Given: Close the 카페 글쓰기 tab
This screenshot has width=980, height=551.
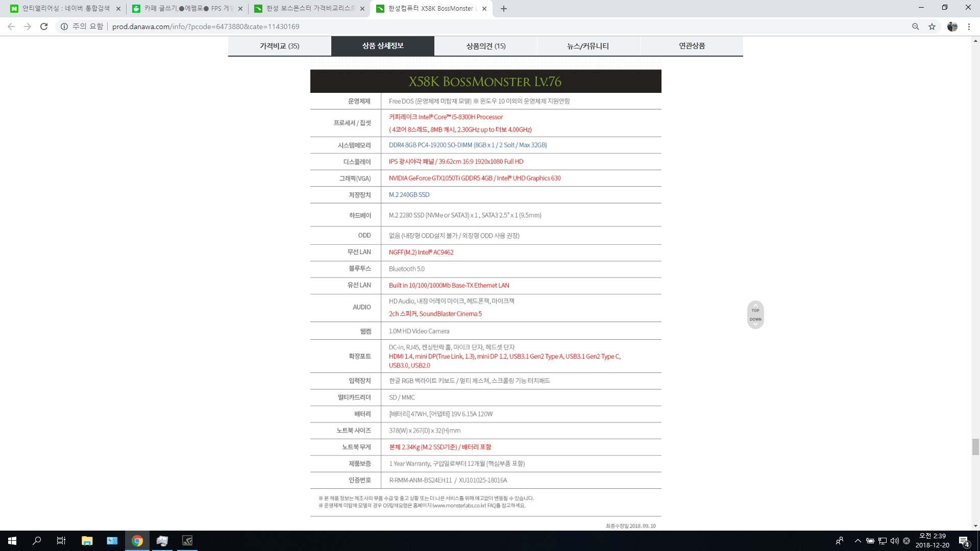Looking at the screenshot, I should 240,9.
